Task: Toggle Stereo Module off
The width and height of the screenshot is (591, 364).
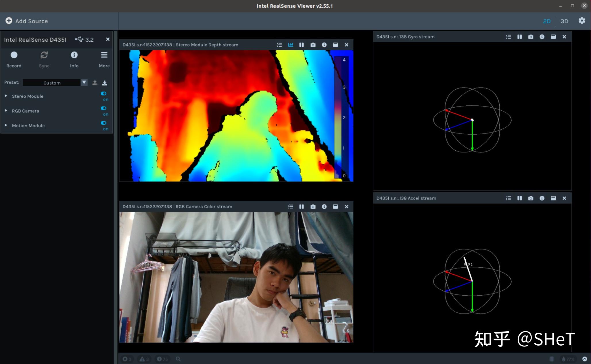Action: [104, 94]
